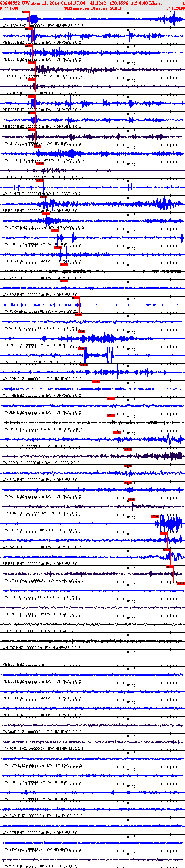
Task: Click the red pick flag on CC TIMB trace
Action: 96,382
